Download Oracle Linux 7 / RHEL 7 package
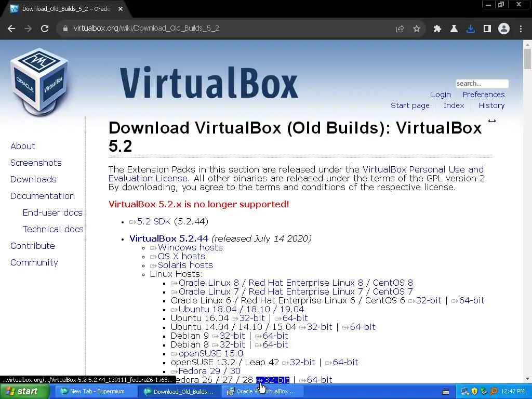Screen dimensions: 532x399 click(296, 292)
